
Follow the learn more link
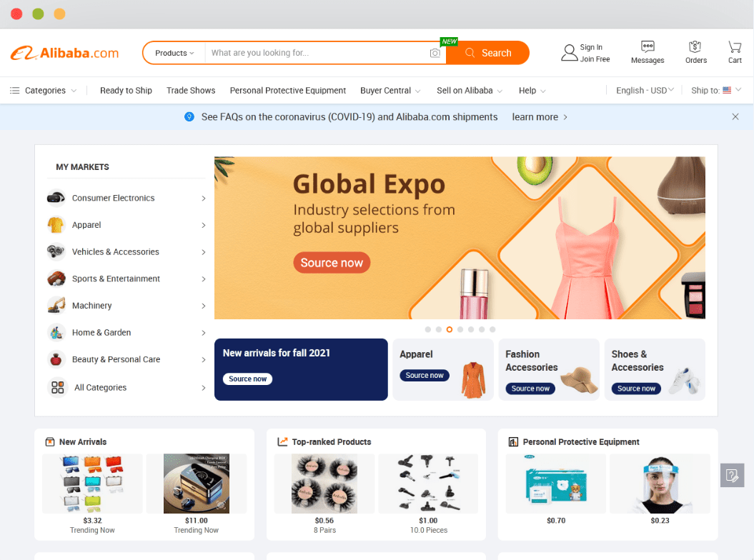point(540,117)
